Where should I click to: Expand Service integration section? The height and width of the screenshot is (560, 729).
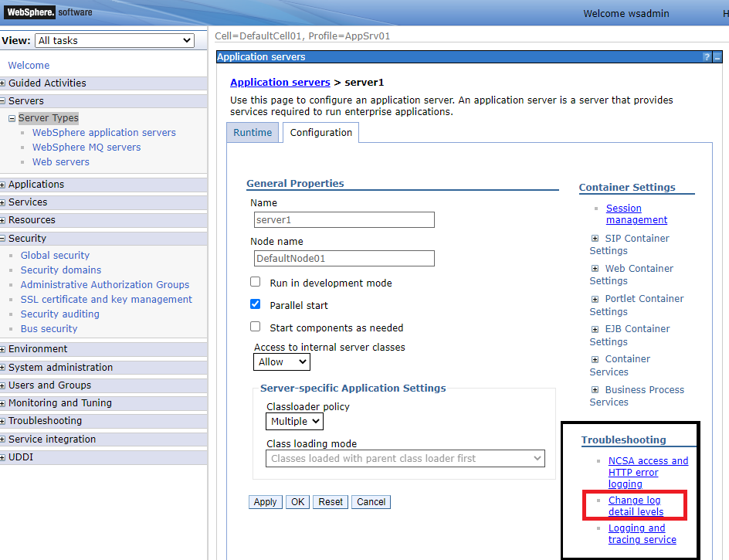click(x=3, y=440)
